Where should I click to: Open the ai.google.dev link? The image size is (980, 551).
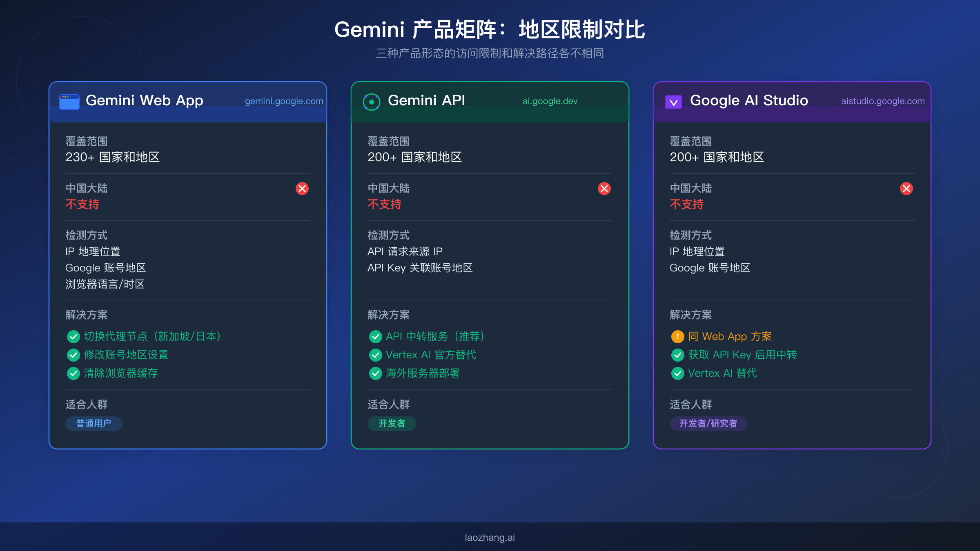click(x=550, y=101)
